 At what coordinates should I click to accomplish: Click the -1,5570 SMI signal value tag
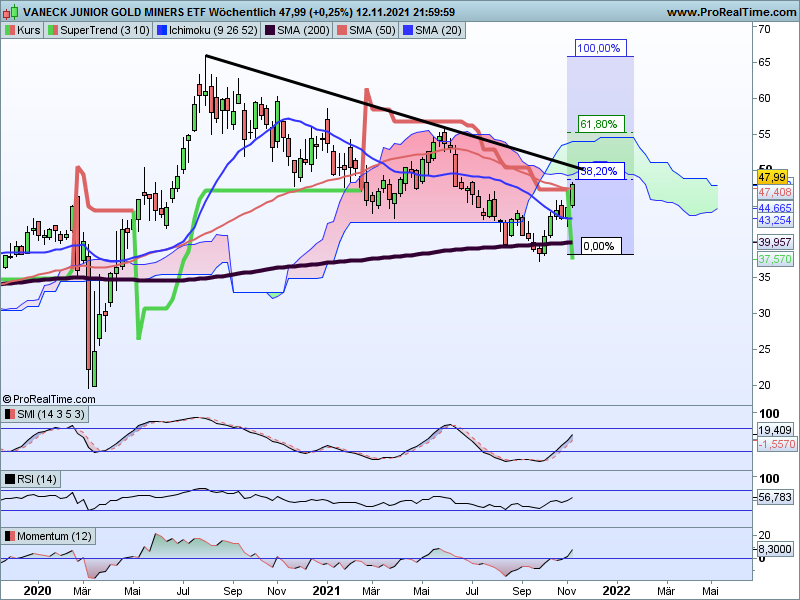[x=777, y=444]
